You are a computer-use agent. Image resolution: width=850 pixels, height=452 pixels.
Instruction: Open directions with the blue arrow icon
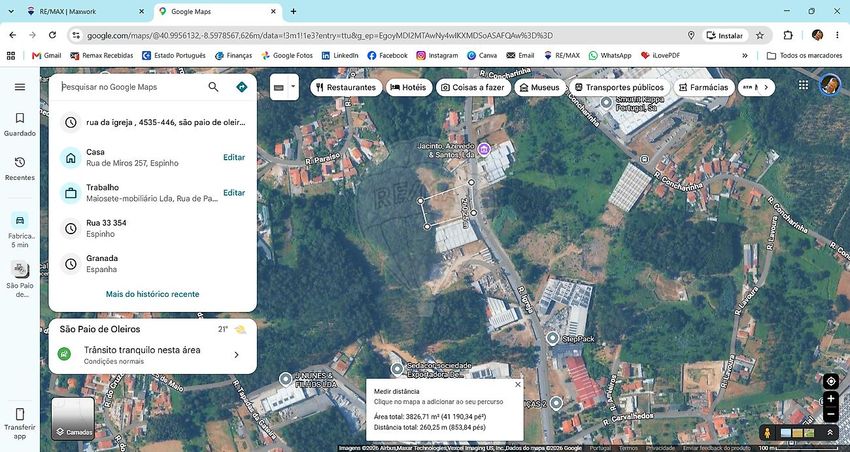[242, 87]
